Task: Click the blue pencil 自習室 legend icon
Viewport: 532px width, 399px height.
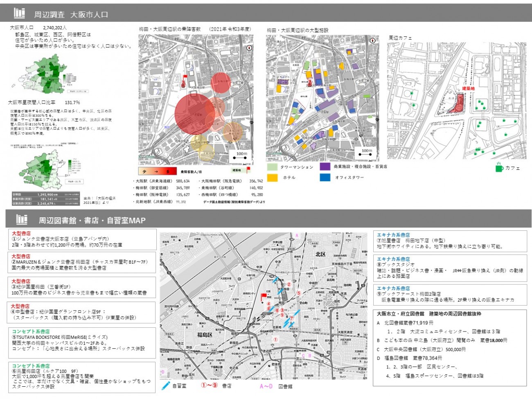Action: point(166,385)
